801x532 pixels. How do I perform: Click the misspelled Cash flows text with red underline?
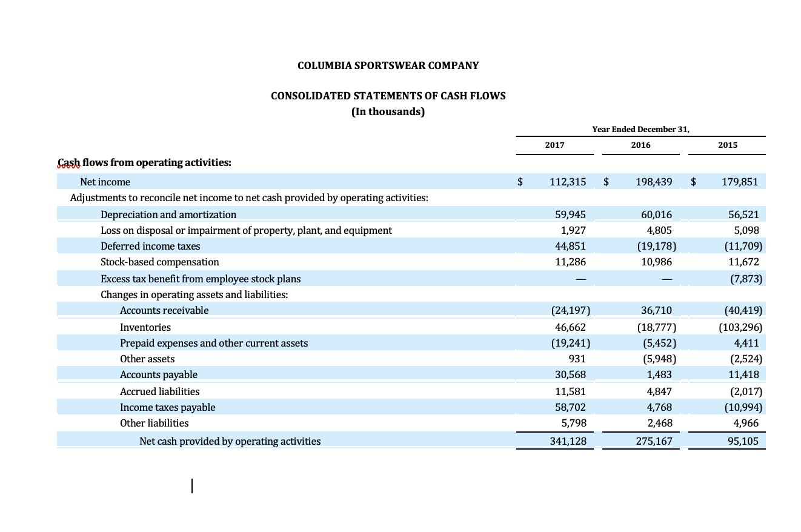[68, 162]
